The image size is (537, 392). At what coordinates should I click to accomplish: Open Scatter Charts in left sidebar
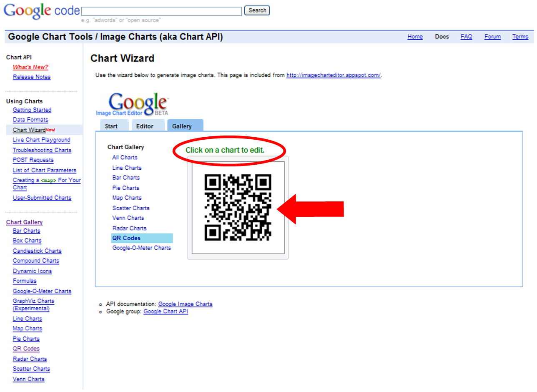click(x=31, y=369)
